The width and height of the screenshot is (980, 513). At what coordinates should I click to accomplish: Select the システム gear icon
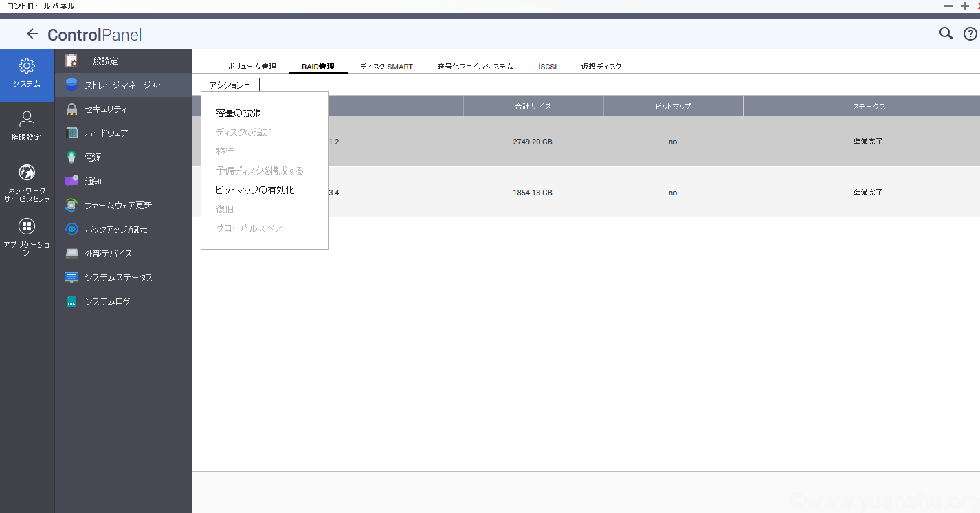click(x=27, y=66)
